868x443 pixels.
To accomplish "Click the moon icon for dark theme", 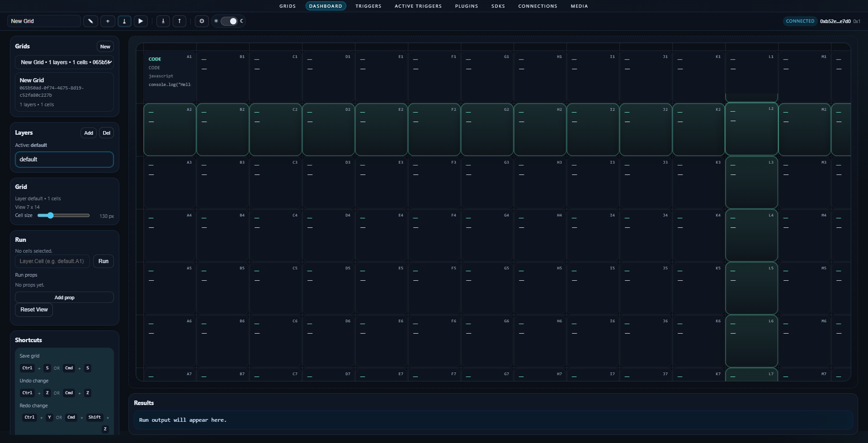I will (x=242, y=21).
